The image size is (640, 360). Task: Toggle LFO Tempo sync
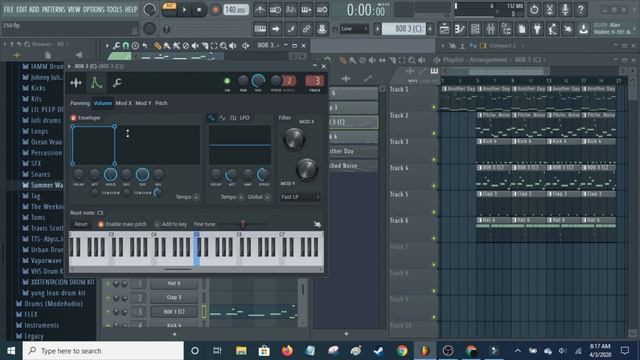tap(241, 197)
